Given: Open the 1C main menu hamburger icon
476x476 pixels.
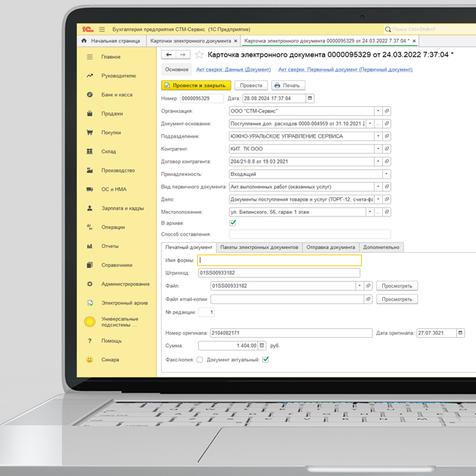Looking at the screenshot, I should (102, 29).
